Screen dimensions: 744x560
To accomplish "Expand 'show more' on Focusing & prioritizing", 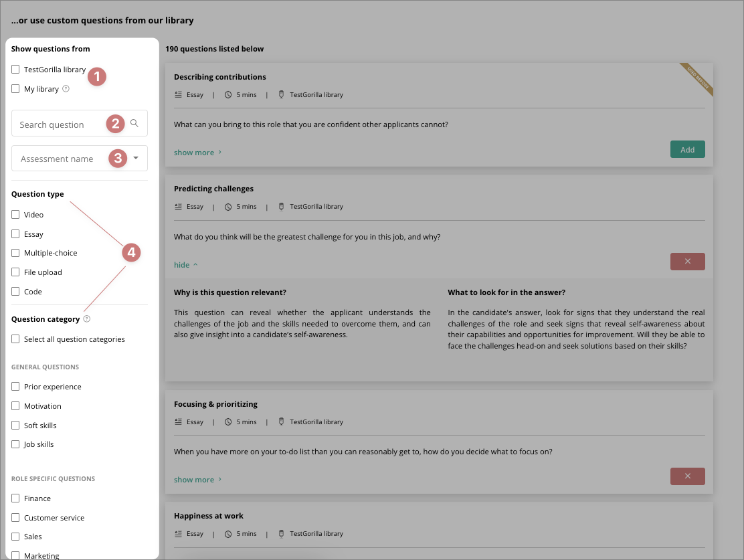I will coord(194,479).
